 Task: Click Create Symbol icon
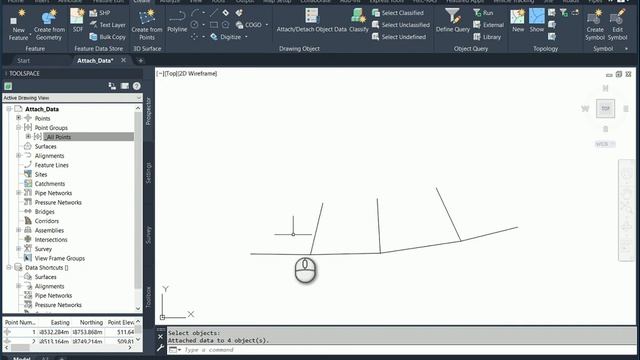[595, 25]
